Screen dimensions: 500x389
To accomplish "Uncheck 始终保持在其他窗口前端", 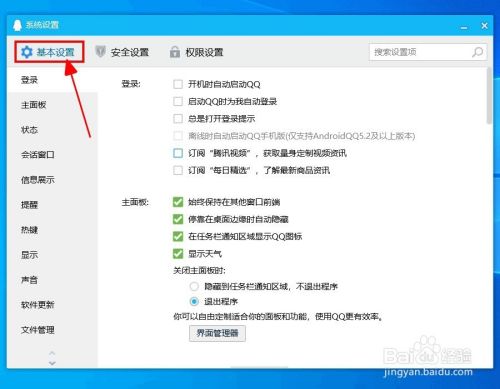I will pos(178,202).
